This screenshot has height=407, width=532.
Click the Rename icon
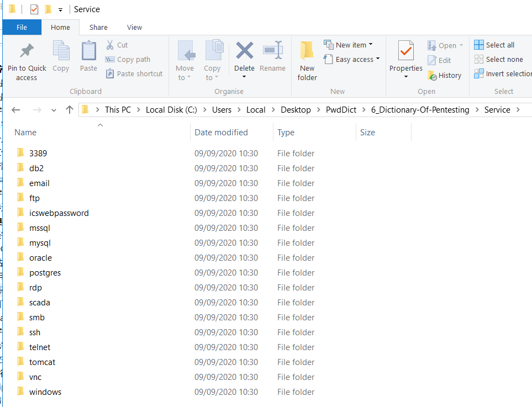click(272, 51)
